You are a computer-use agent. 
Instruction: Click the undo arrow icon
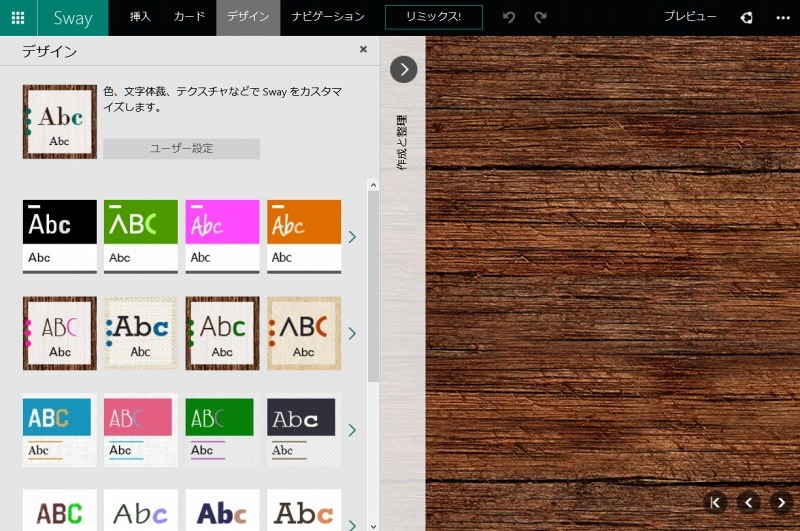click(x=508, y=17)
